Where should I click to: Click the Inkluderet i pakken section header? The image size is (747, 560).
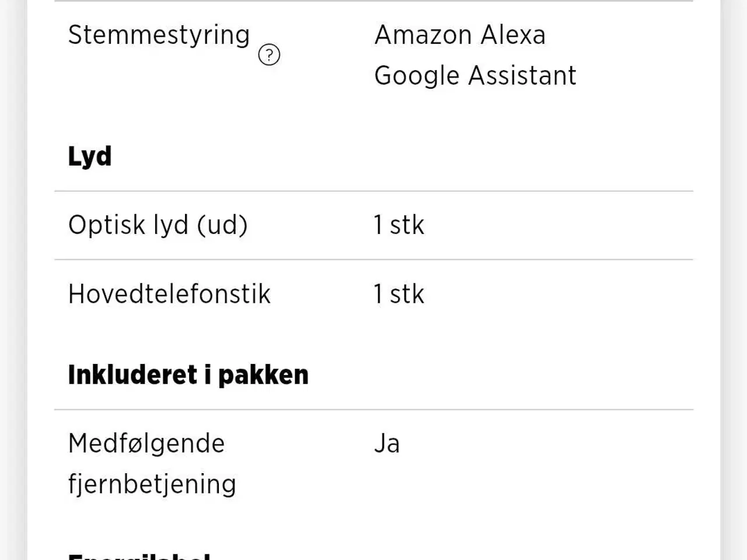(x=188, y=374)
